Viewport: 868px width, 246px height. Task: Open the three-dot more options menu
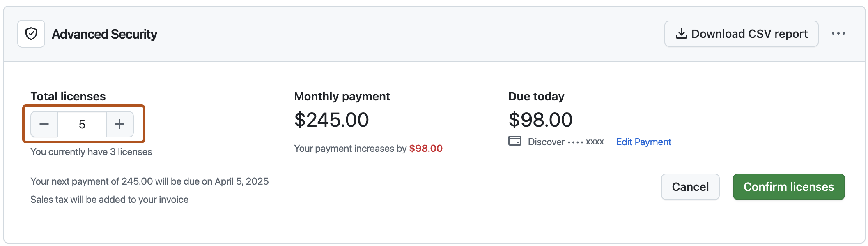click(838, 34)
